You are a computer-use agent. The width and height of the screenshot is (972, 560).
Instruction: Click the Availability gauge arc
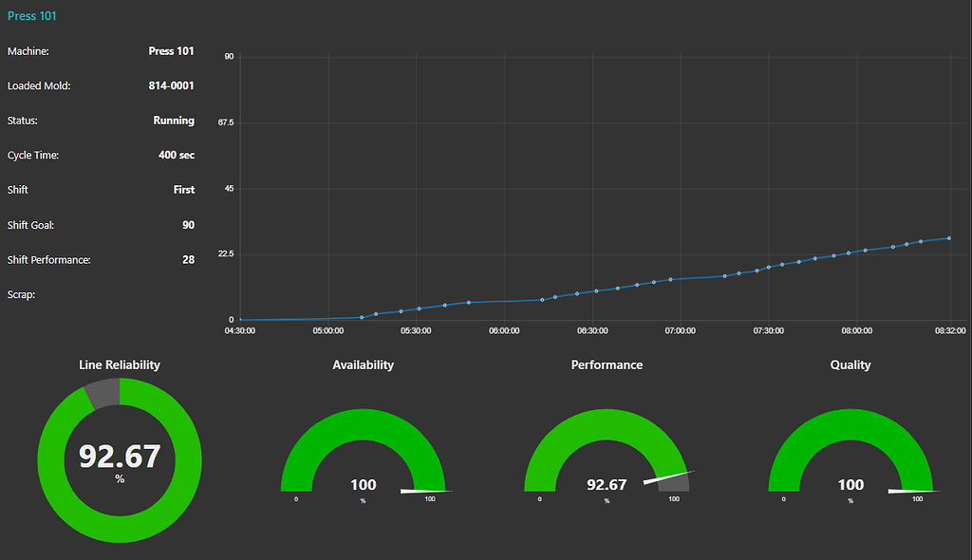tap(363, 418)
